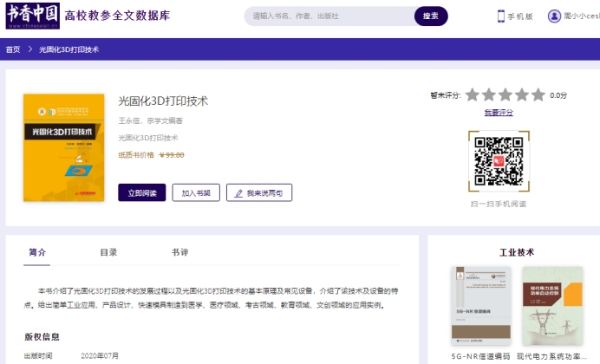Viewport: 600px width, 364px height.
Task: Click the mobile phone icon in header
Action: coord(501,16)
